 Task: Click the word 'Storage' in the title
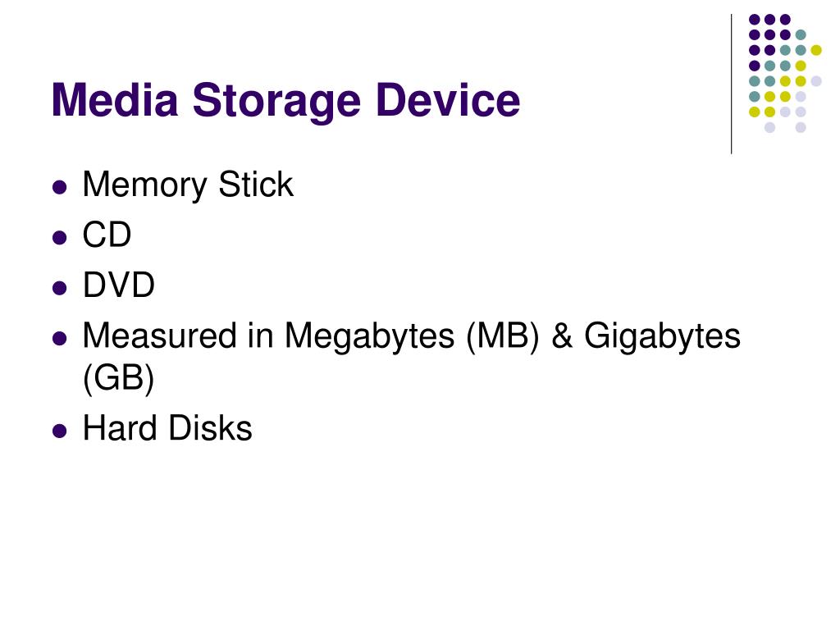pyautogui.click(x=276, y=102)
